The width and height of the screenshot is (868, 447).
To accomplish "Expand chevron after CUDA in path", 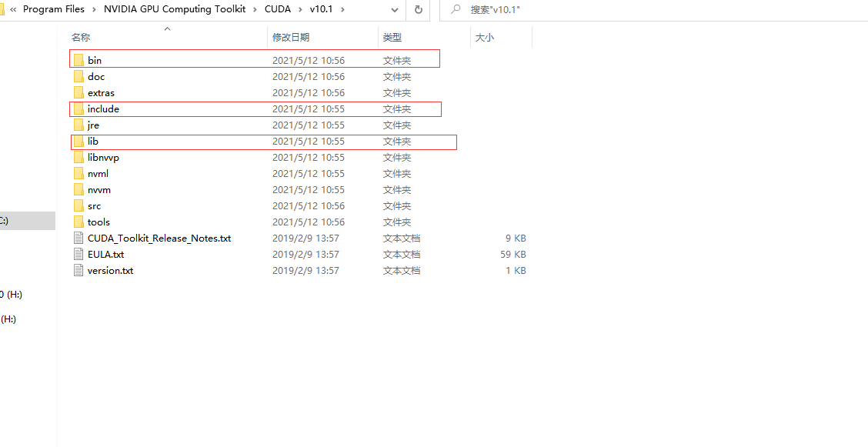I will pyautogui.click(x=300, y=9).
